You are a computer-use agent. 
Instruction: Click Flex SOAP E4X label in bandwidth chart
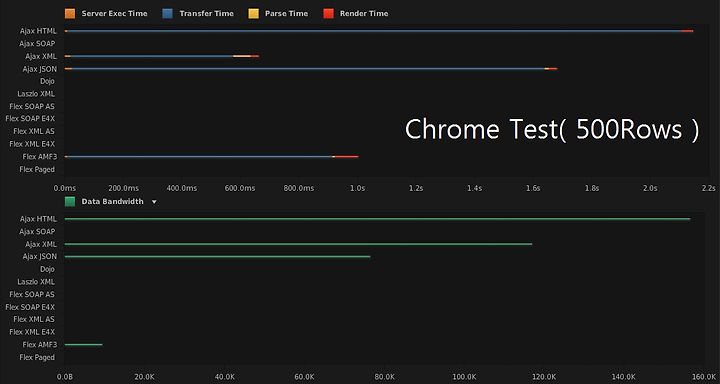point(30,307)
